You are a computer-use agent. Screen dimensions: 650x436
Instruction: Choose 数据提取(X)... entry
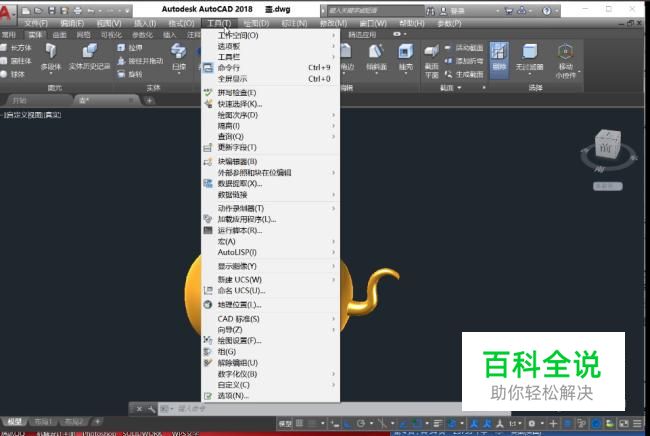click(270, 183)
